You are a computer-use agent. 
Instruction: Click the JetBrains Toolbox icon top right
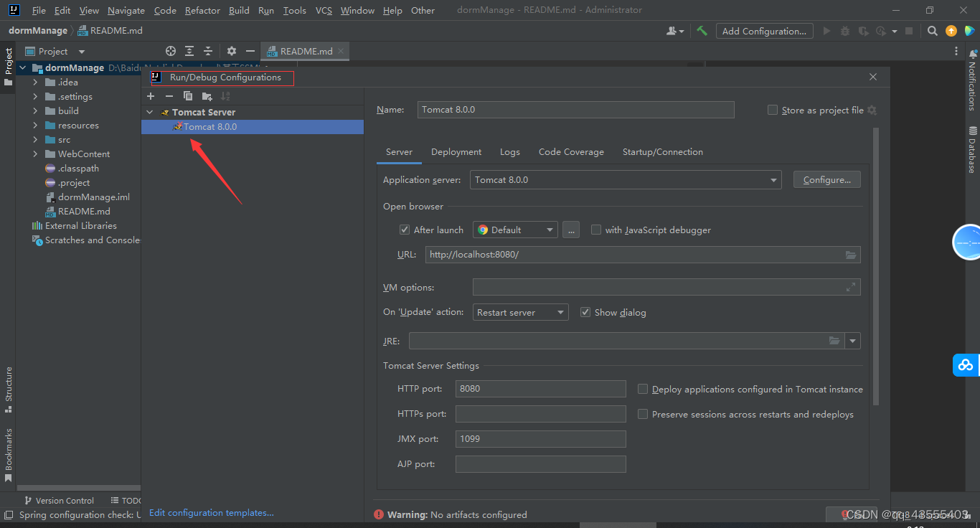coord(970,31)
